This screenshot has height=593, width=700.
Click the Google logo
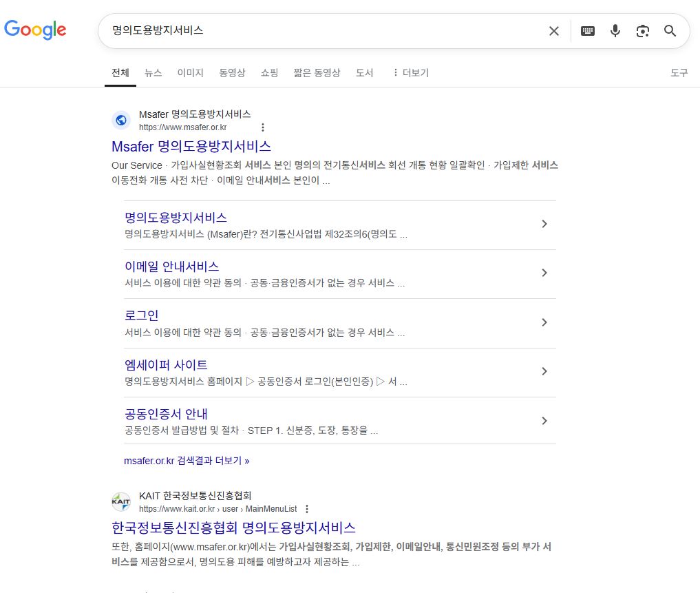pyautogui.click(x=35, y=30)
